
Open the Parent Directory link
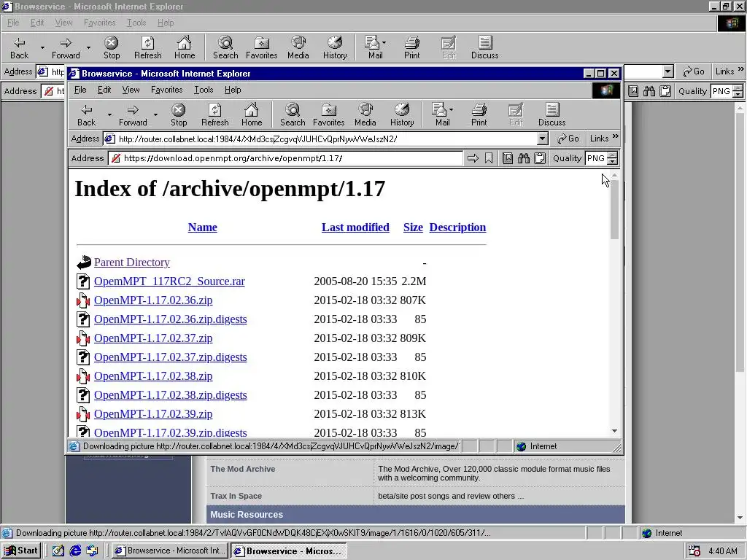131,262
